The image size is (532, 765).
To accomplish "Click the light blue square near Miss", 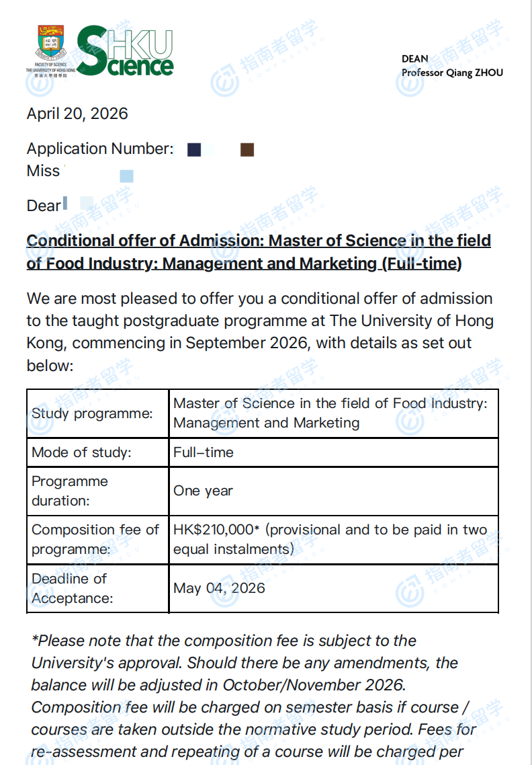I will point(126,176).
